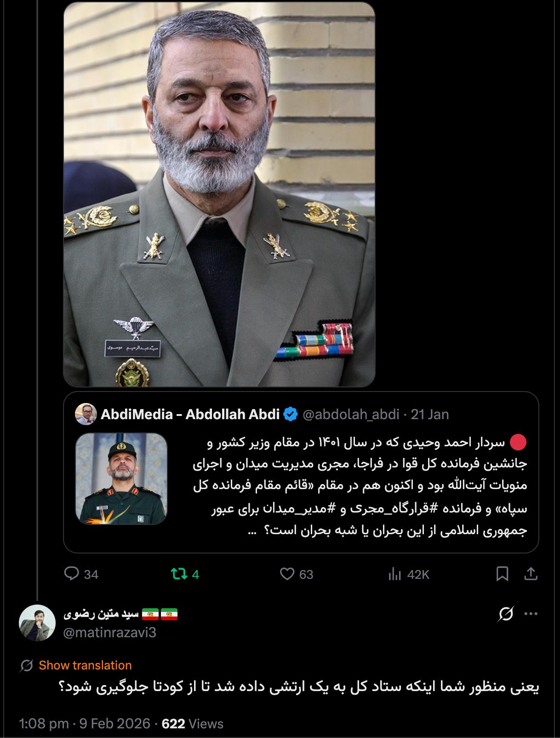The height and width of the screenshot is (738, 560).
Task: Open matinrazavi3's profile avatar
Action: click(37, 623)
